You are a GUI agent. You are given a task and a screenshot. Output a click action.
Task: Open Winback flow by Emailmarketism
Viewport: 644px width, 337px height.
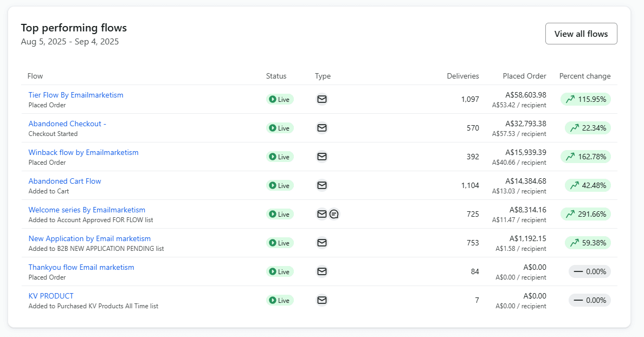[83, 152]
